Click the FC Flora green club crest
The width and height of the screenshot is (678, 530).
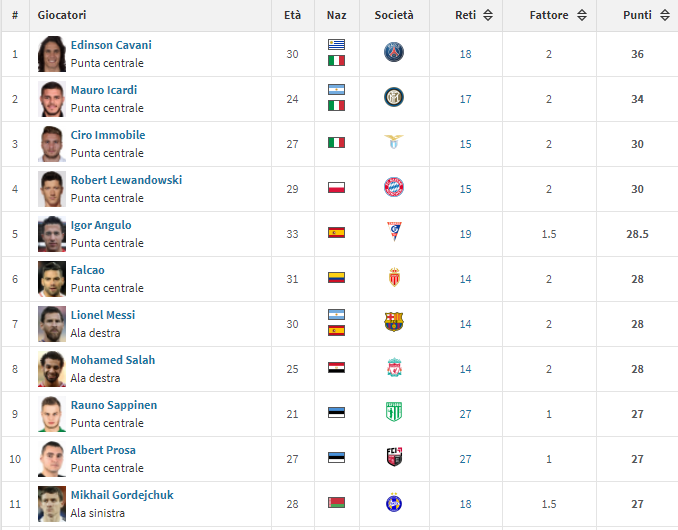pyautogui.click(x=393, y=412)
